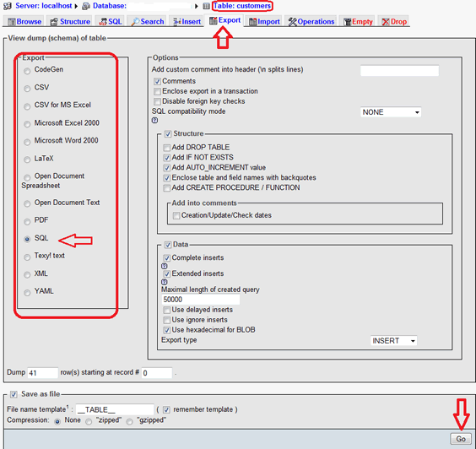
Task: Click the Import tab icon
Action: (x=253, y=22)
